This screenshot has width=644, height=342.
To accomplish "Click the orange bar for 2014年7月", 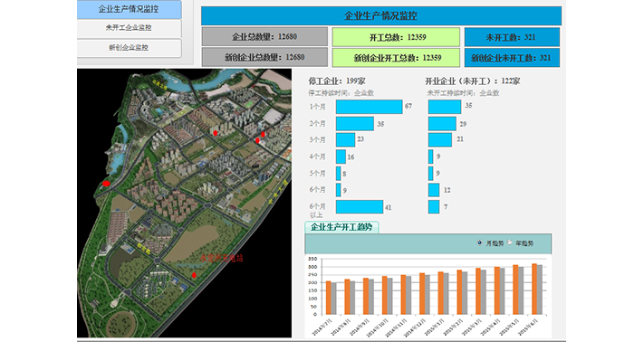I will point(329,299).
